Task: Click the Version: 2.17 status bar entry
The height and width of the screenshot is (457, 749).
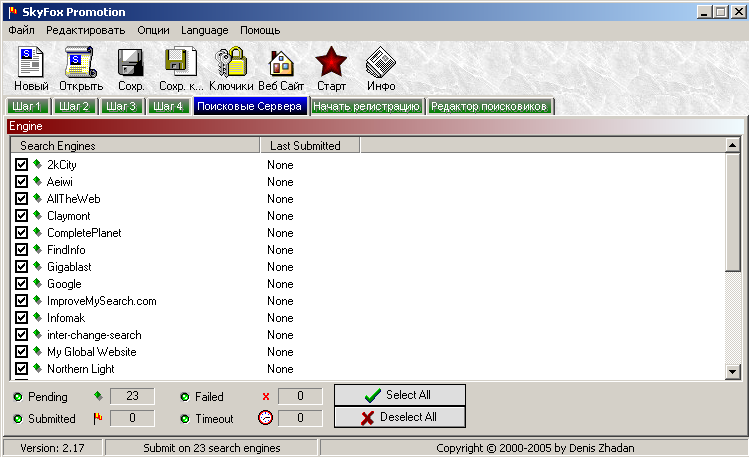Action: [53, 448]
